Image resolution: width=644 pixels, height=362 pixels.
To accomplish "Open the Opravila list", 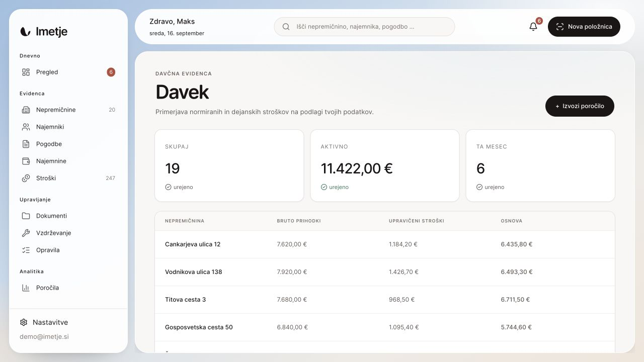I will (x=68, y=250).
